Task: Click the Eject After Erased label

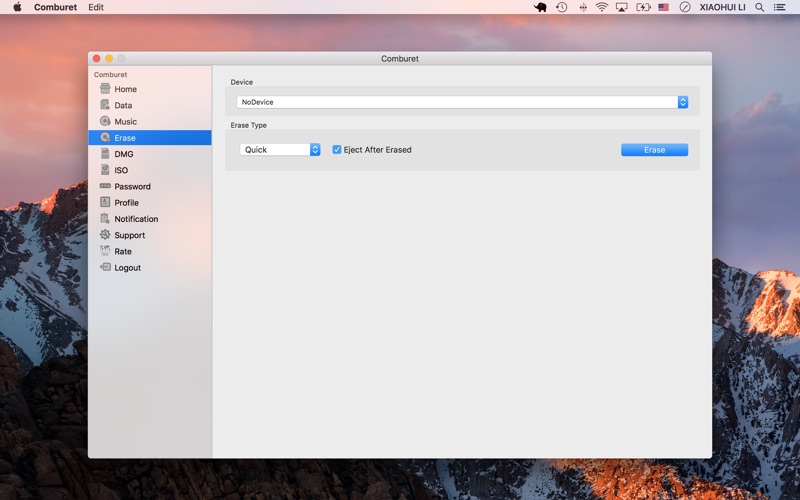Action: pos(378,149)
